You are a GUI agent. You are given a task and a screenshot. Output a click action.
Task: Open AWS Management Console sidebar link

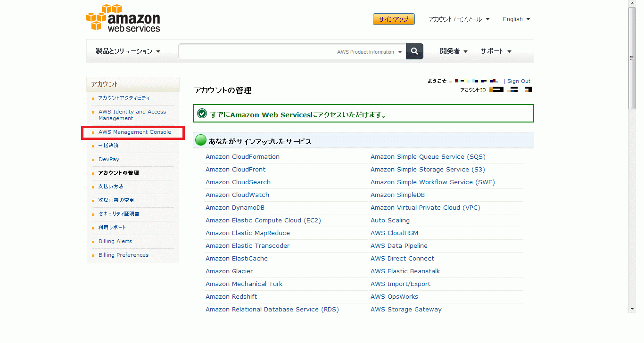135,132
